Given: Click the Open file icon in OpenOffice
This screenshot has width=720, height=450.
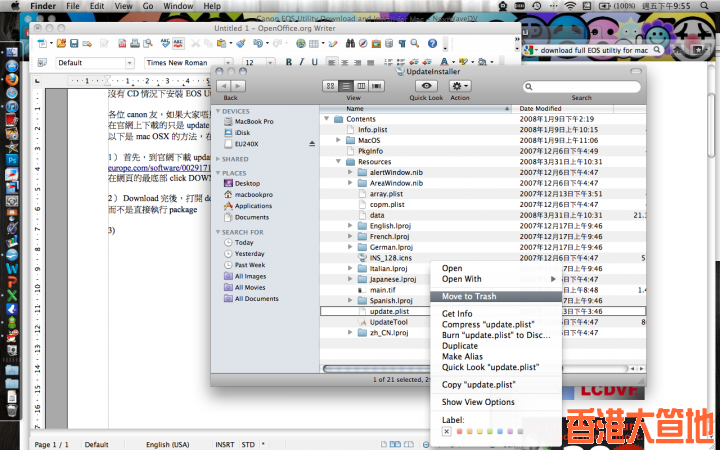Looking at the screenshot, I should click(x=61, y=44).
